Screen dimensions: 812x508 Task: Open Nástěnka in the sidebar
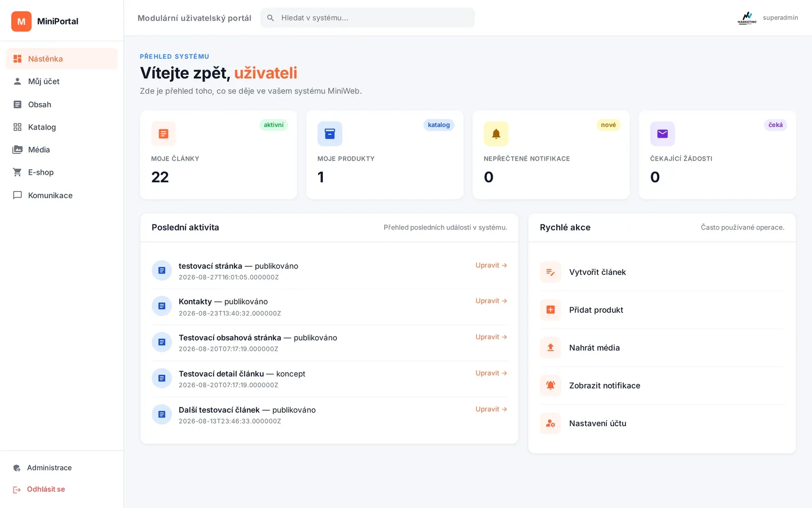[61, 59]
